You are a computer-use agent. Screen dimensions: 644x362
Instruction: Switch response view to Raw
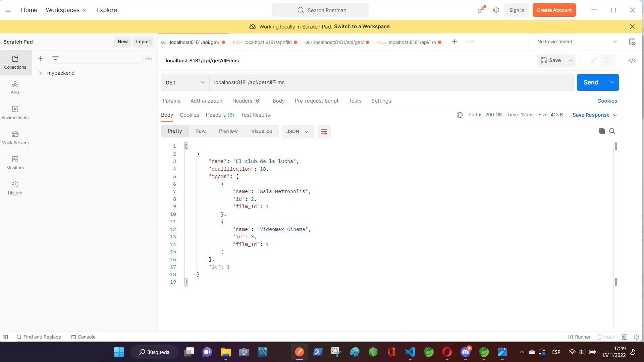(201, 131)
